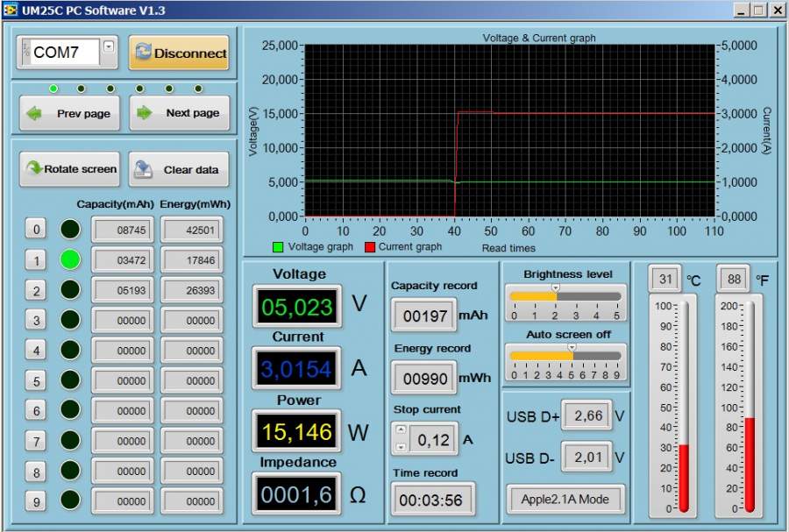
Task: Click the Power display 15,146
Action: [x=296, y=431]
